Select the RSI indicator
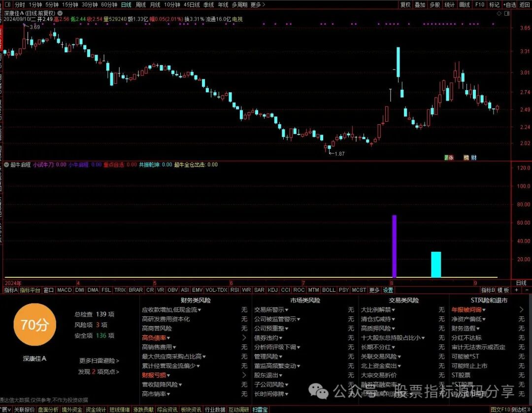Screen dimensions: 532x413 tap(234, 290)
